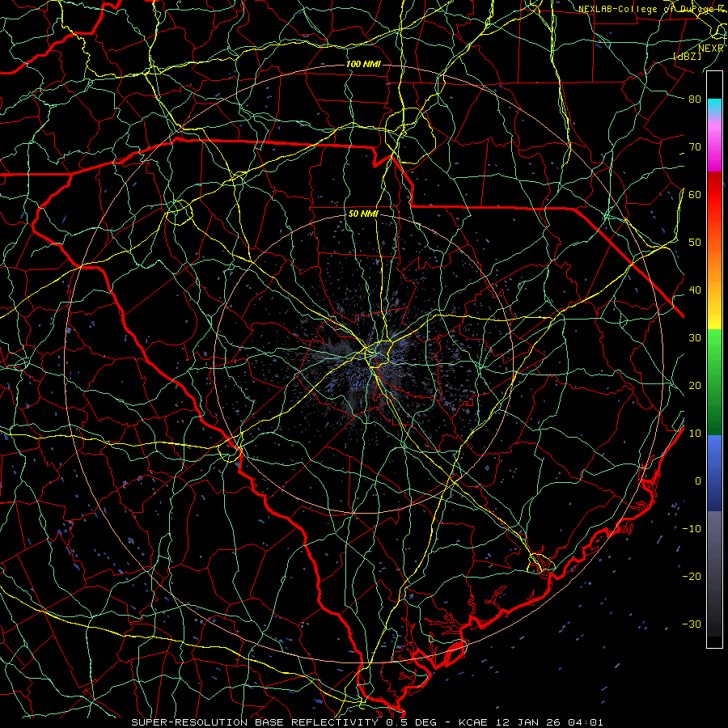The width and height of the screenshot is (728, 728).
Task: Click the KCAE 12 JAN 26 04:01 timestamp
Action: tap(531, 722)
